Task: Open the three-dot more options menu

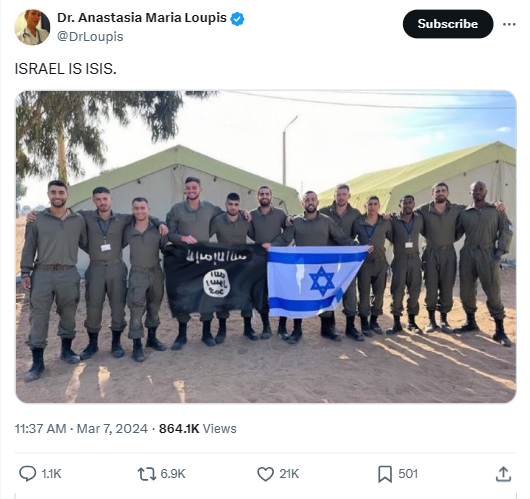Action: click(x=509, y=24)
